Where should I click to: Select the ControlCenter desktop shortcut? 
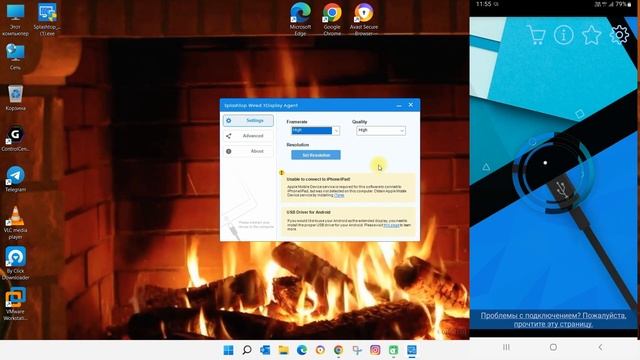pos(15,138)
